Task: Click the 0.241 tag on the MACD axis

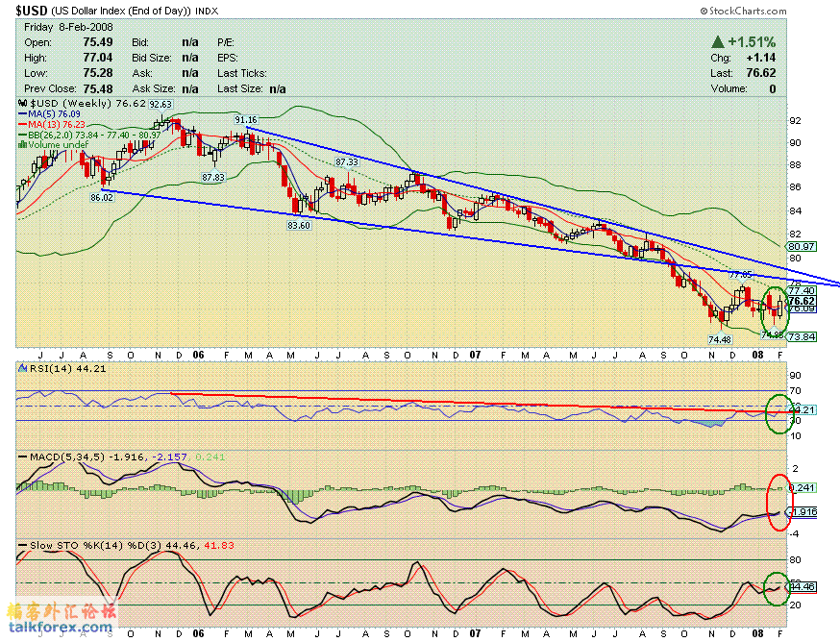Action: [x=802, y=487]
